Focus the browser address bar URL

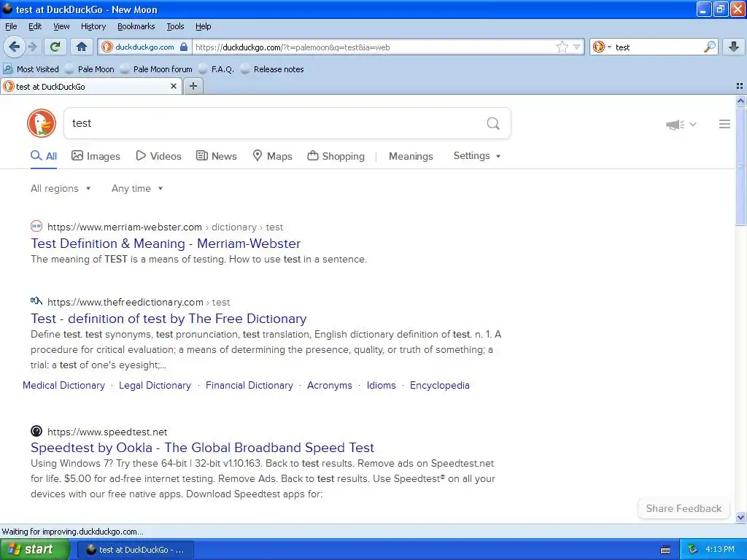[x=374, y=47]
